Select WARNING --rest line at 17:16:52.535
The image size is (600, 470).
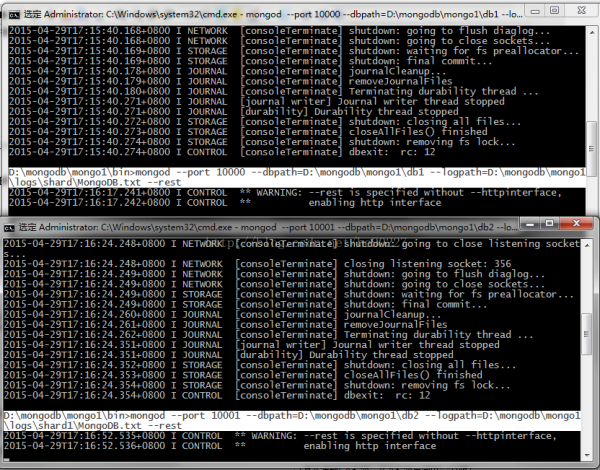[280, 436]
